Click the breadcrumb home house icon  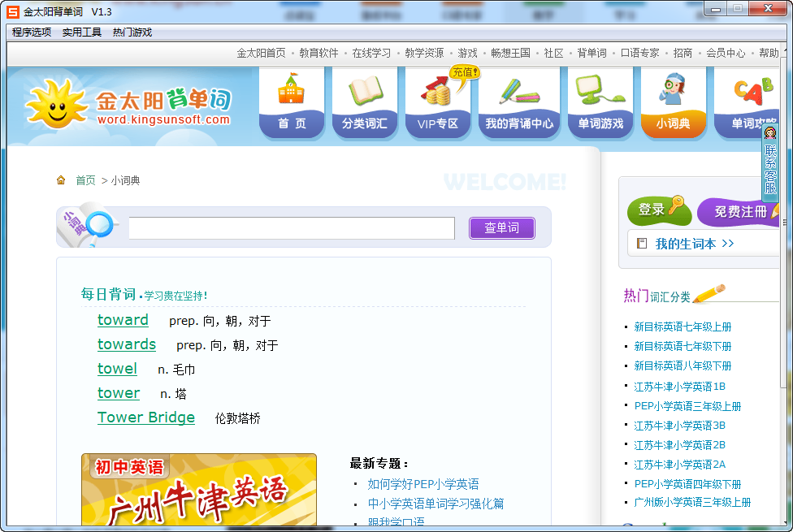(x=61, y=180)
